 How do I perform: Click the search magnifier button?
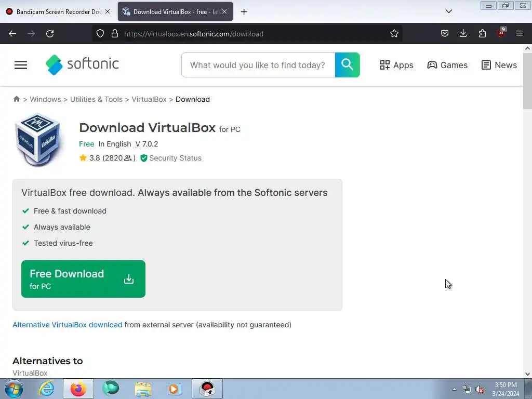(348, 65)
